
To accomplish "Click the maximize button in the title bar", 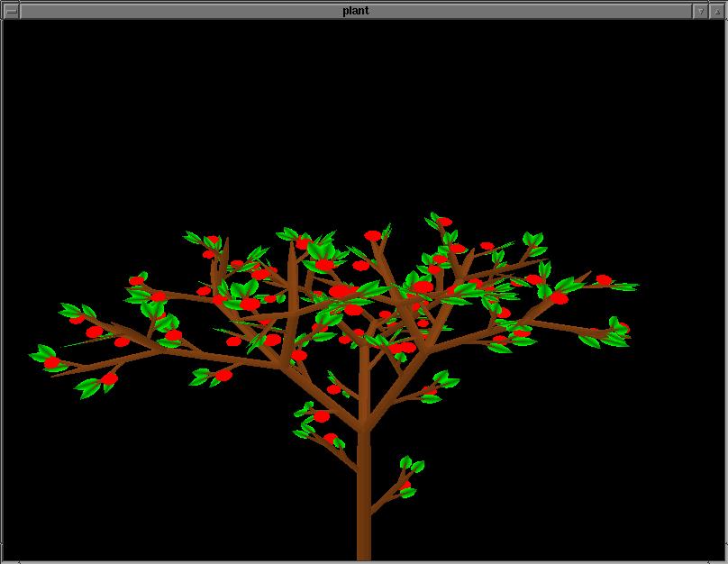I will click(716, 11).
